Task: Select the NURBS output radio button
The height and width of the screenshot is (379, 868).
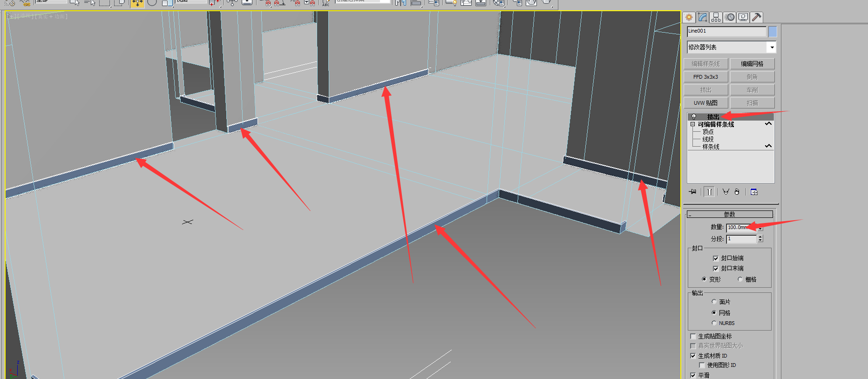Action: pos(714,323)
